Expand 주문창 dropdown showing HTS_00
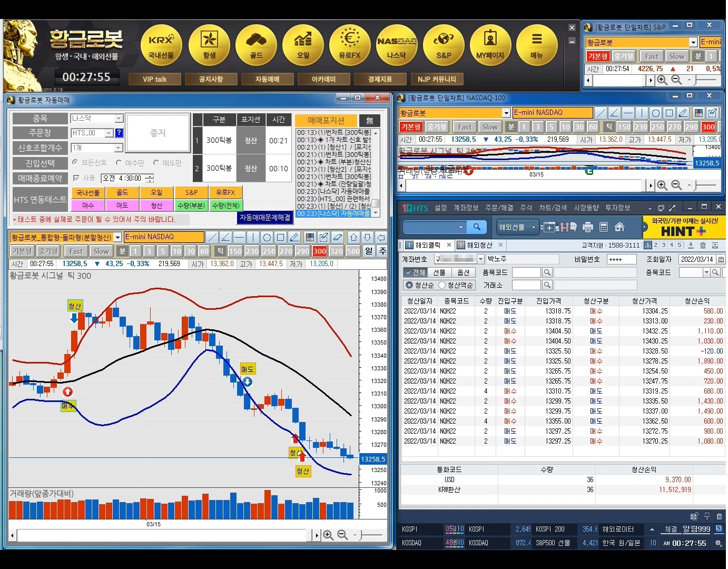The height and width of the screenshot is (569, 728). coord(109,133)
